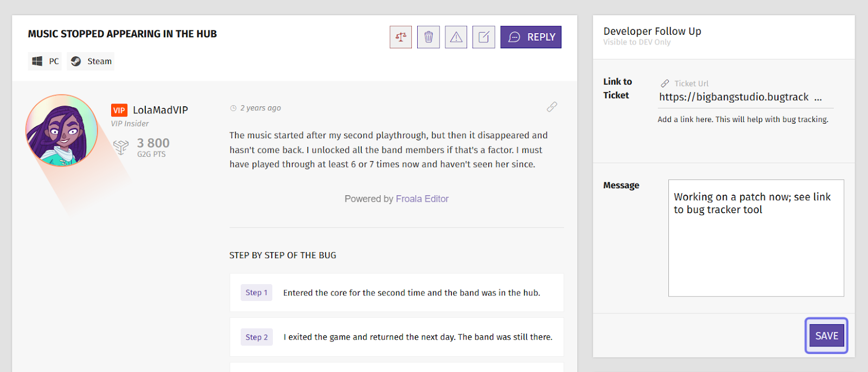Click the Ticket Url link icon
Screen dimensions: 868x372
[665, 84]
